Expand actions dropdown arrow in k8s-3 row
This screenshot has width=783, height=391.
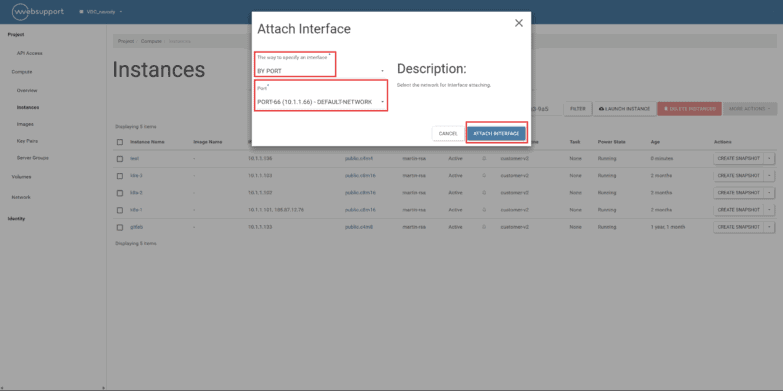pyautogui.click(x=770, y=176)
